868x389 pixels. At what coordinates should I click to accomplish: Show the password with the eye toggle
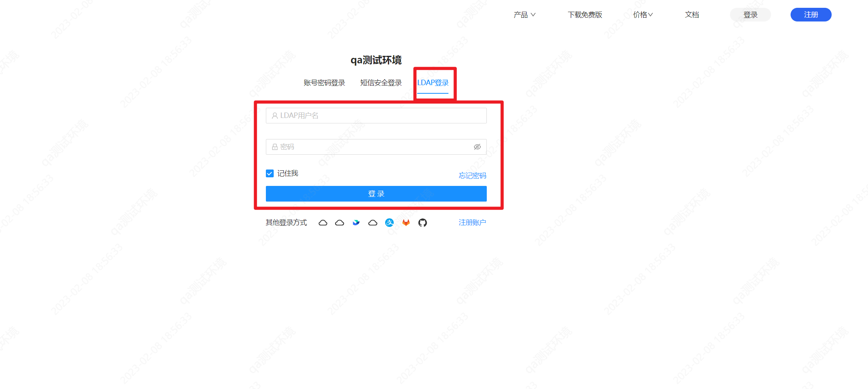(477, 146)
